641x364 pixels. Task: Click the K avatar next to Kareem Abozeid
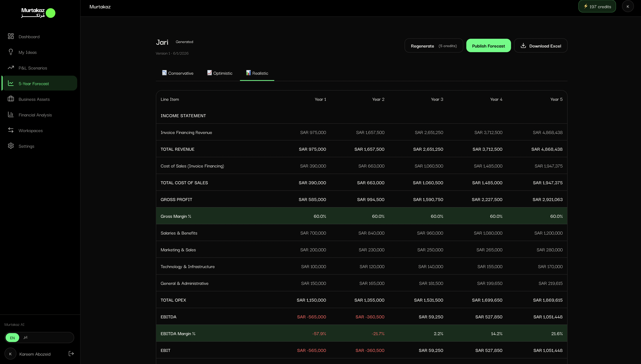pyautogui.click(x=10, y=354)
